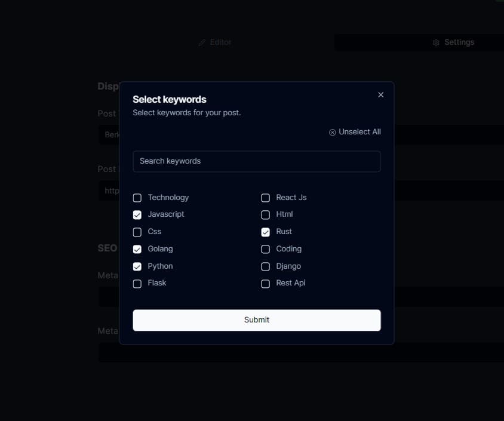The image size is (504, 421).
Task: Check the Django keyword checkbox
Action: tap(266, 266)
